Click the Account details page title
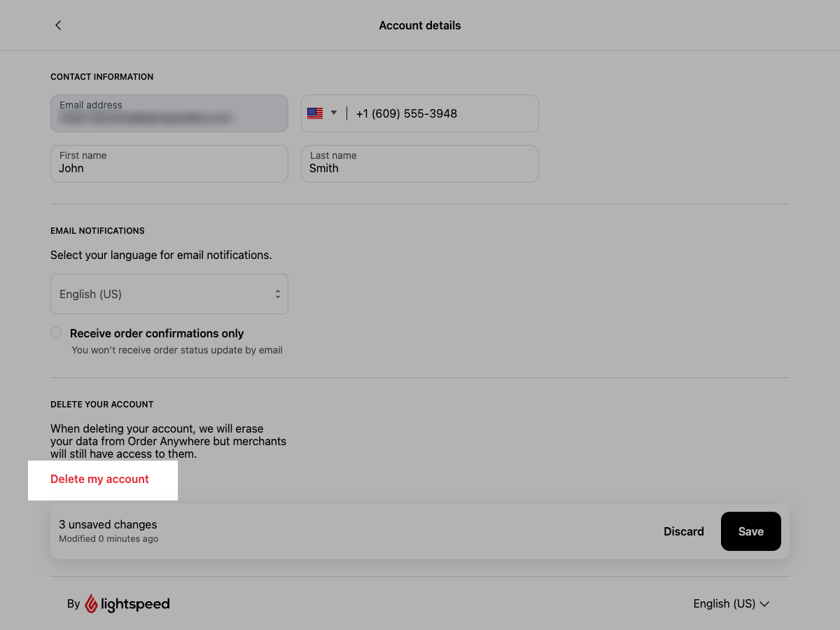This screenshot has width=840, height=630. pos(419,25)
